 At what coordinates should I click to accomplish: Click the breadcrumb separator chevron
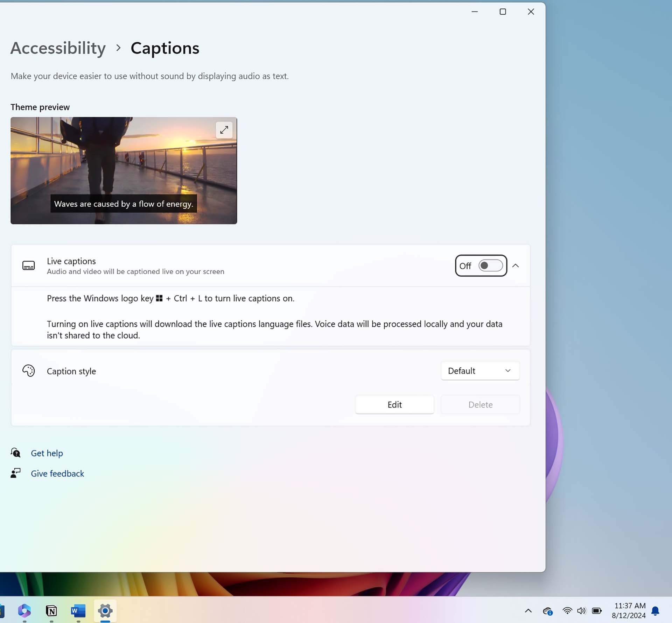click(118, 48)
